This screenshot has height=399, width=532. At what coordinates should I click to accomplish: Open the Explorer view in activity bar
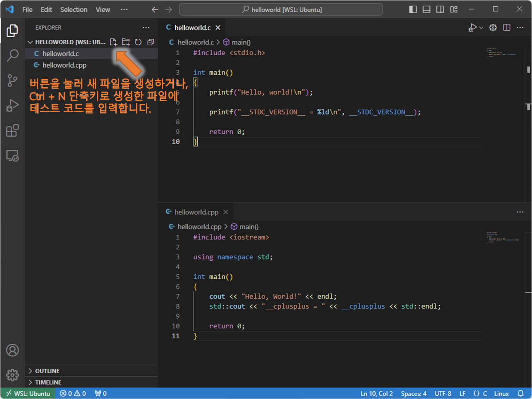tap(12, 31)
